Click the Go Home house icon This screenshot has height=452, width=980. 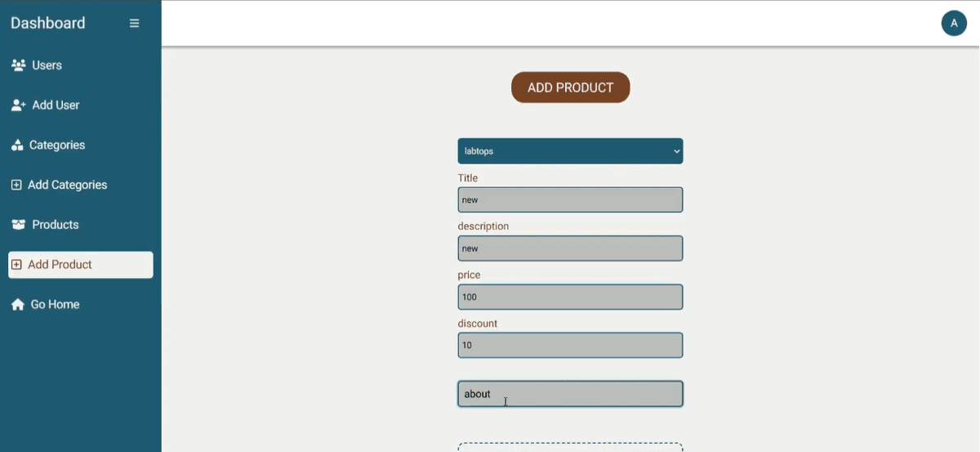pos(18,305)
